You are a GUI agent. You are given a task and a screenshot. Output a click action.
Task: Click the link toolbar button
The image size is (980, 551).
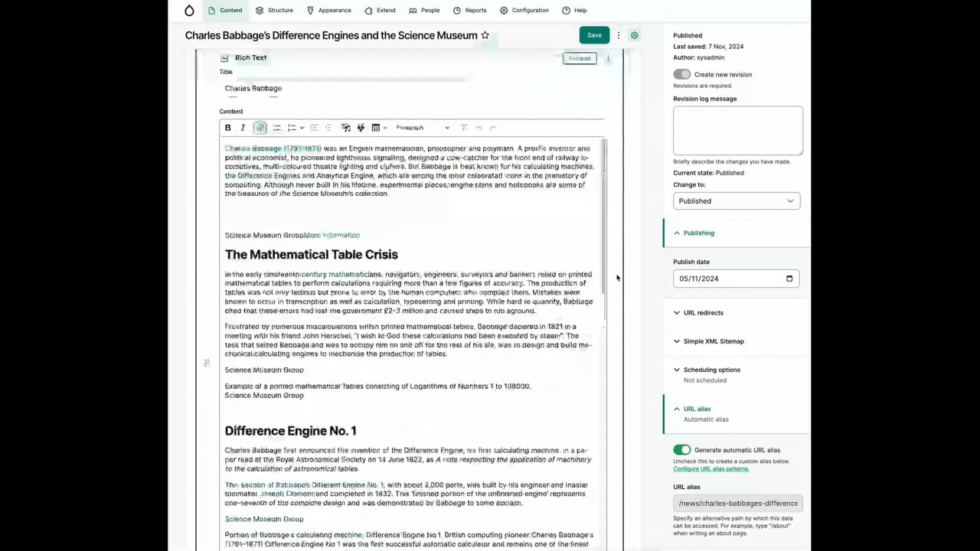(x=260, y=128)
